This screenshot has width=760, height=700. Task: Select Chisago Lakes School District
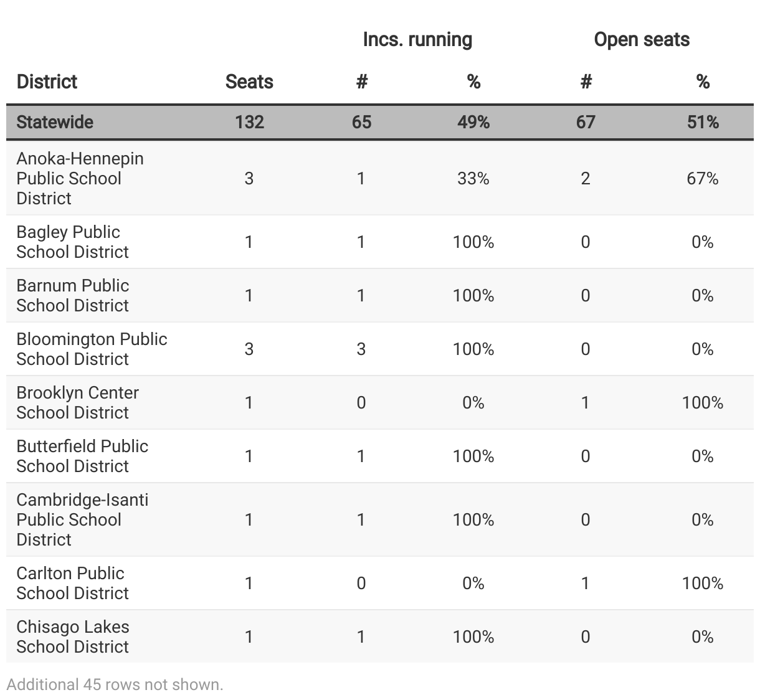[73, 636]
